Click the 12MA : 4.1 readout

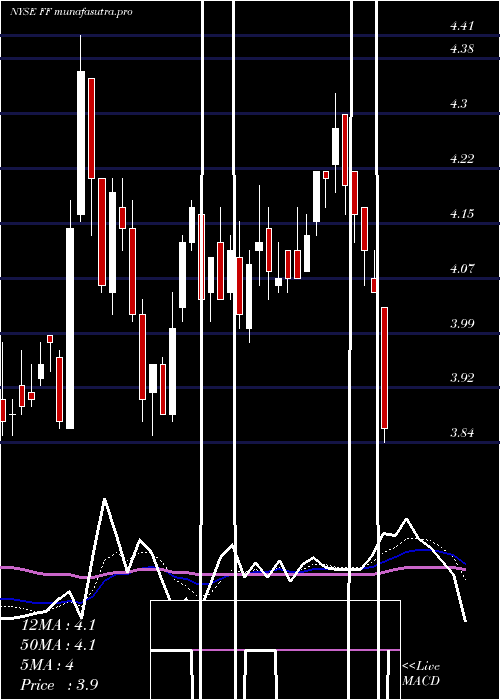click(58, 625)
